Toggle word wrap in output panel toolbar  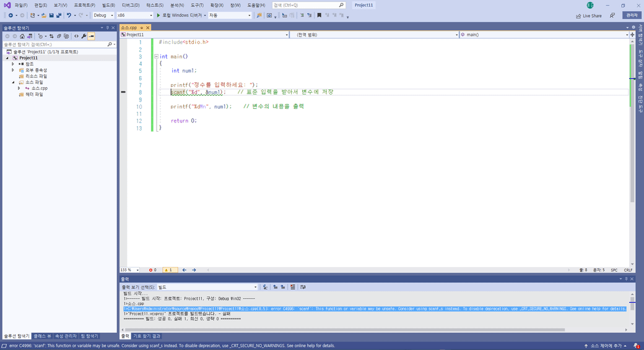303,287
